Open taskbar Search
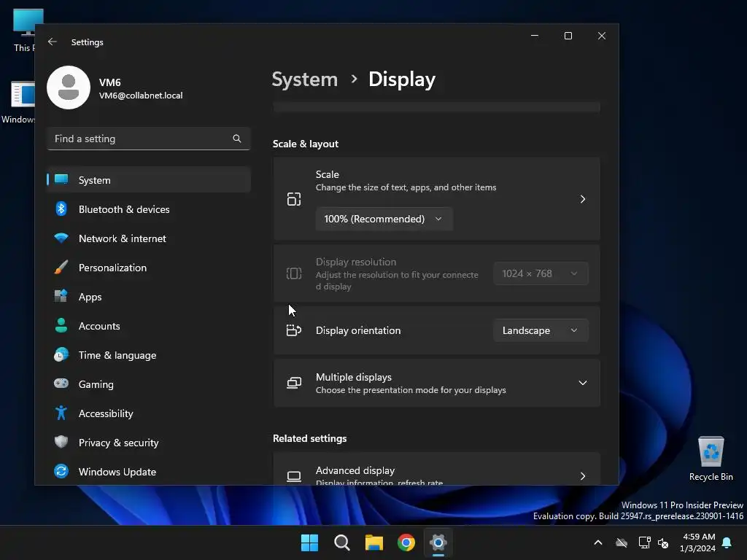 [x=341, y=542]
